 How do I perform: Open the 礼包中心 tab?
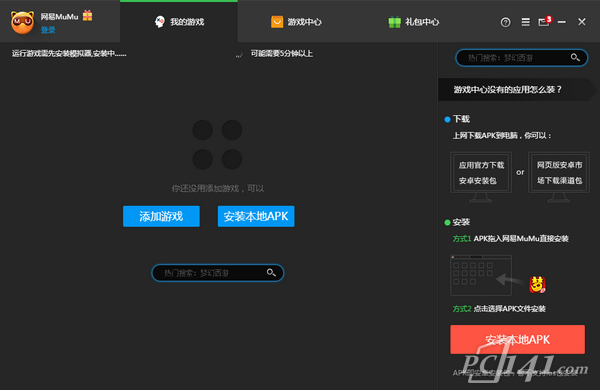click(x=414, y=22)
